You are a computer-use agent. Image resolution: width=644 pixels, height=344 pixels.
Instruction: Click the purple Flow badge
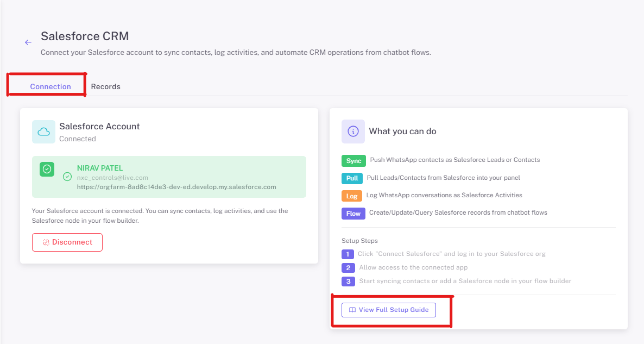353,214
